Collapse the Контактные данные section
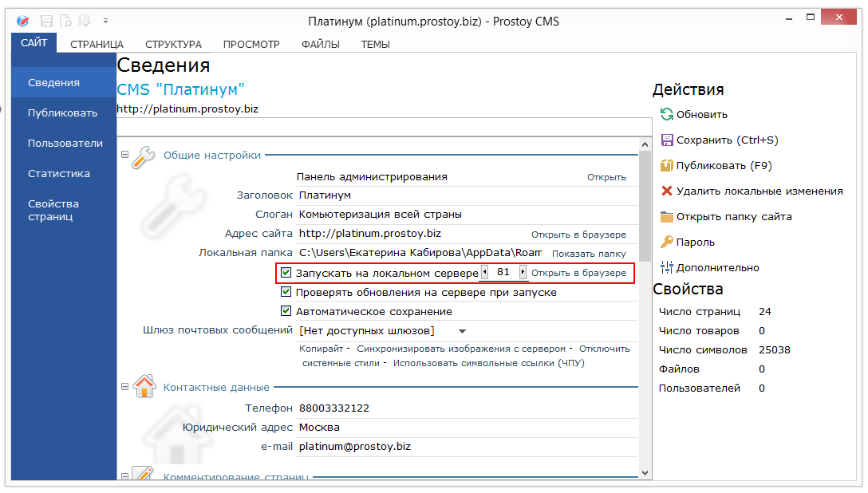 coord(124,387)
